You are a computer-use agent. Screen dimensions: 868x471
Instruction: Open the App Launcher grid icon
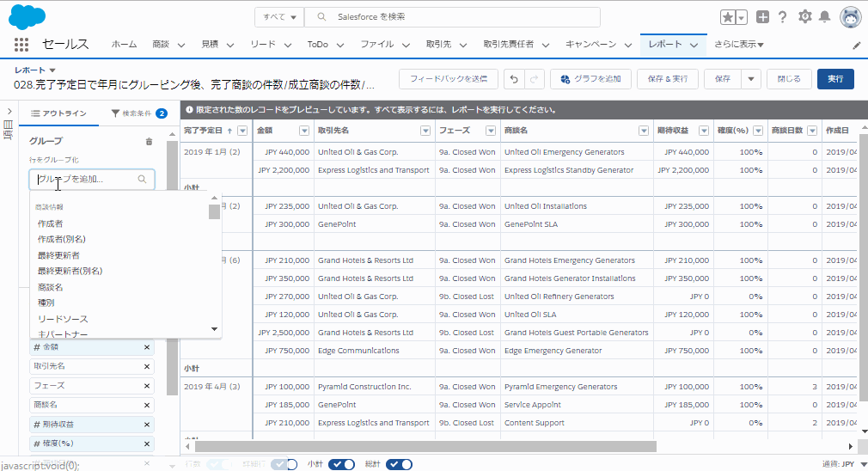(x=21, y=45)
